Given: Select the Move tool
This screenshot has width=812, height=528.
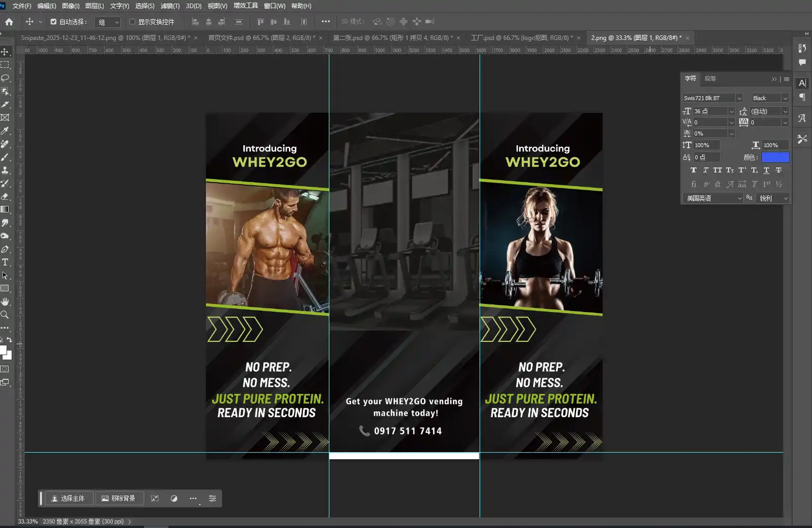Looking at the screenshot, I should 6,52.
